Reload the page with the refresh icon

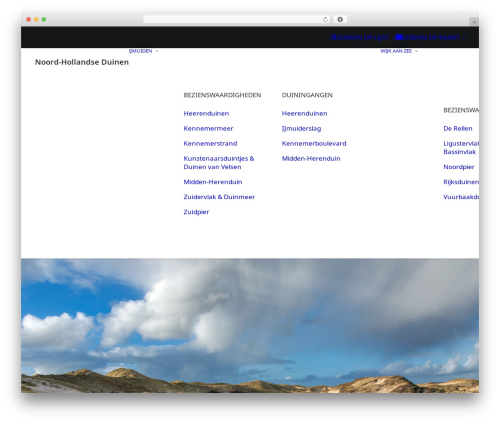click(x=325, y=19)
